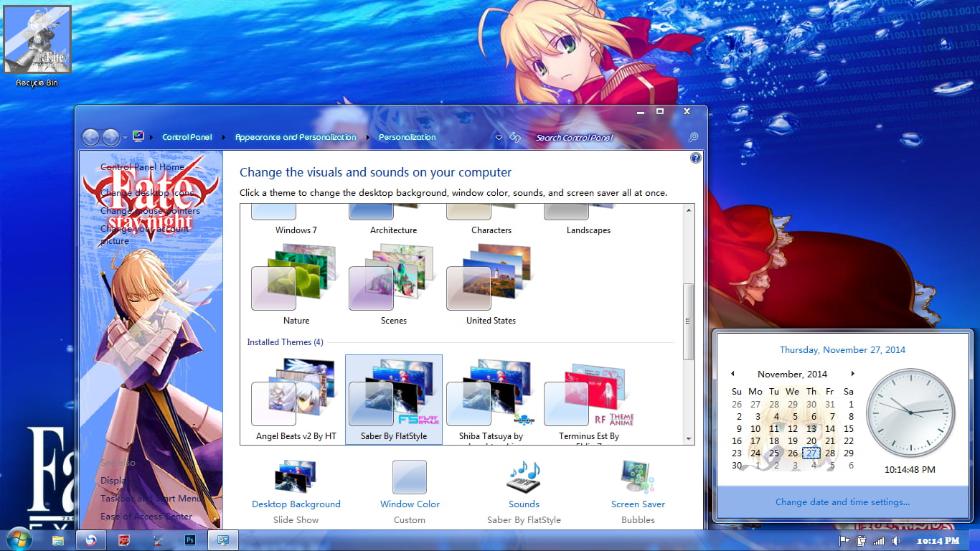Click the Action Center flag icon
Viewport: 980px width, 551px height.
(844, 541)
